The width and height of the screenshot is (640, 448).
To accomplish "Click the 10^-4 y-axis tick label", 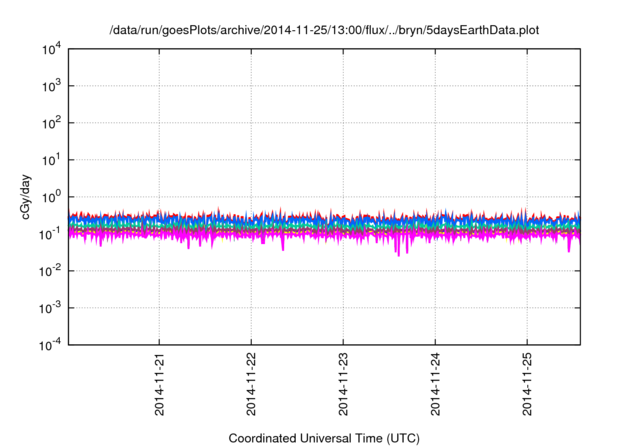I will [50, 345].
